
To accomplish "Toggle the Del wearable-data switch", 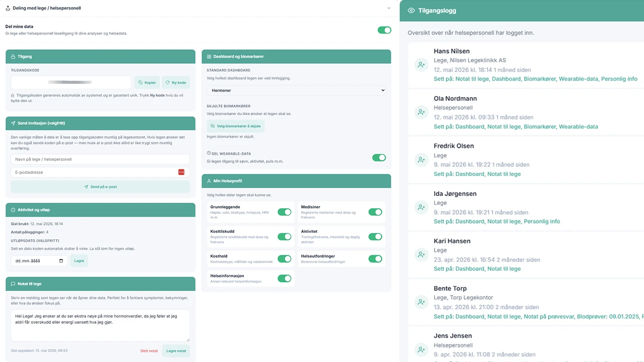I will click(379, 157).
